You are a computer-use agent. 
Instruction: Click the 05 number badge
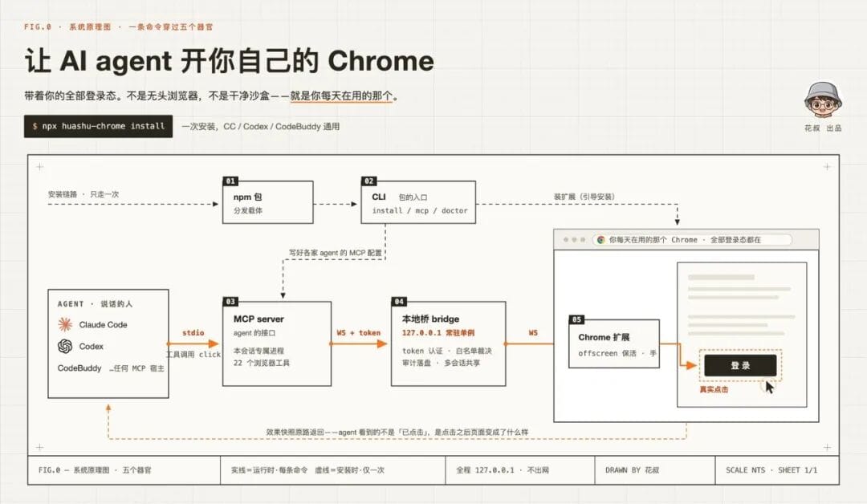coord(576,319)
